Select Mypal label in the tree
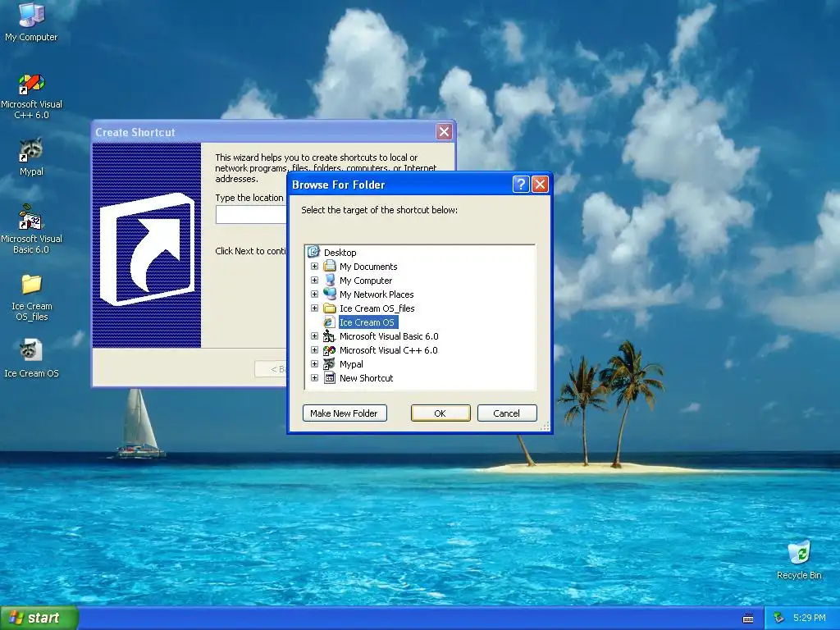840x630 pixels. coord(351,363)
